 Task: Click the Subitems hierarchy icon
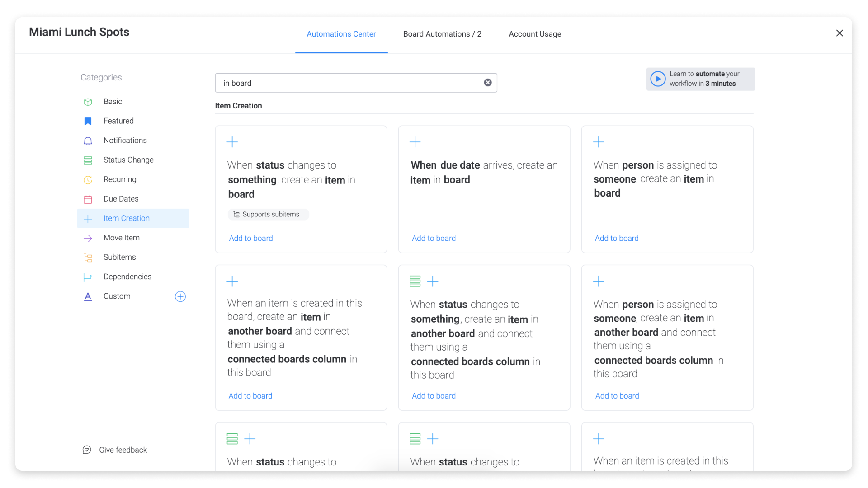88,258
